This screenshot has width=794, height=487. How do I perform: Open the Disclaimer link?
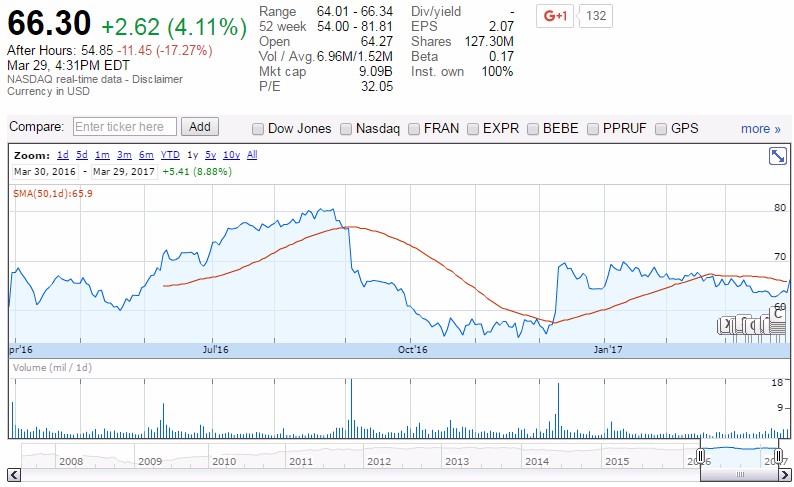pos(157,79)
